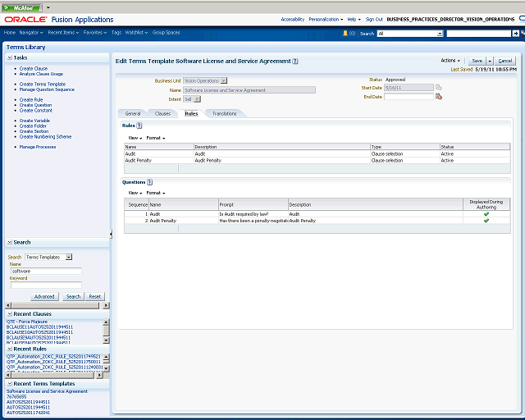Open help icon next to template title
The width and height of the screenshot is (525, 420).
tap(295, 62)
